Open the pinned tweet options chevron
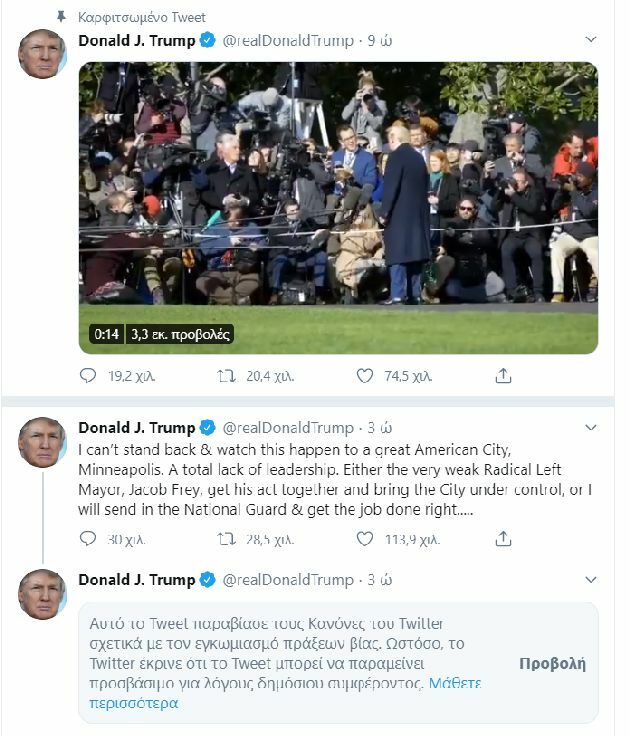630x736 pixels. [x=591, y=39]
